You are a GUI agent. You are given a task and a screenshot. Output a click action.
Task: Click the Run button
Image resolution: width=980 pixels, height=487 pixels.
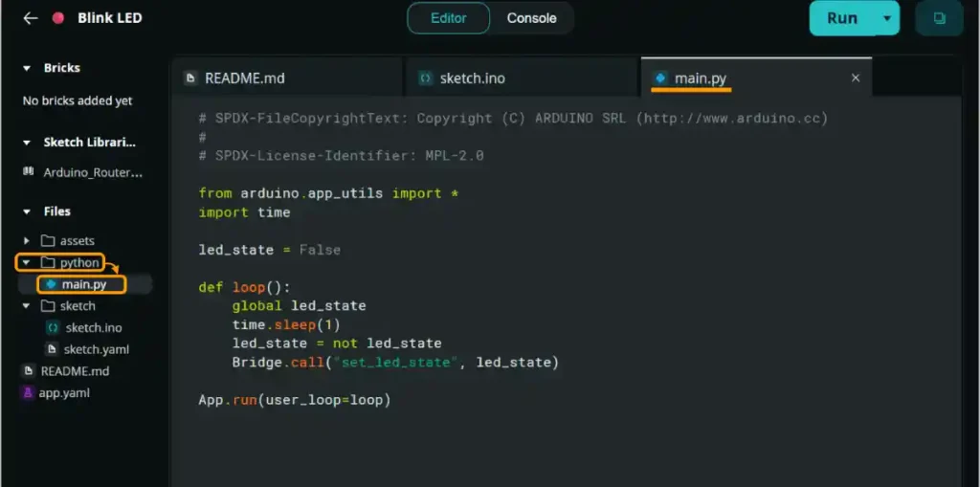[842, 18]
